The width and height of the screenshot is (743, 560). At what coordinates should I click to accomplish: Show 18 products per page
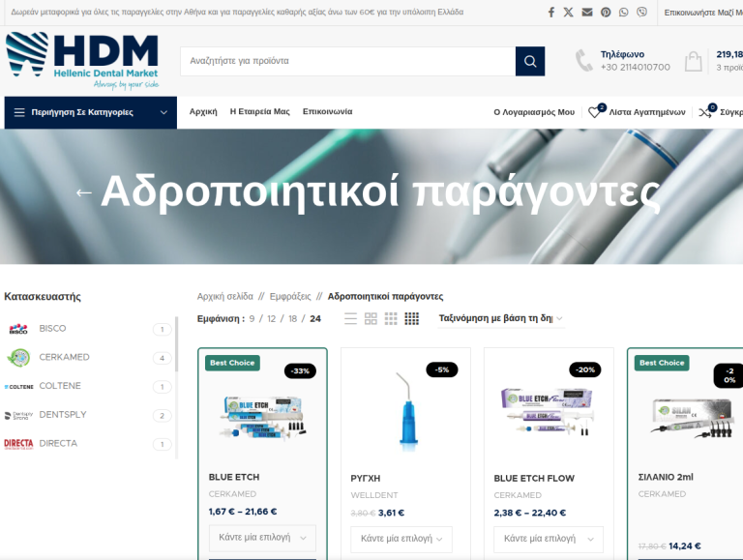pos(292,319)
